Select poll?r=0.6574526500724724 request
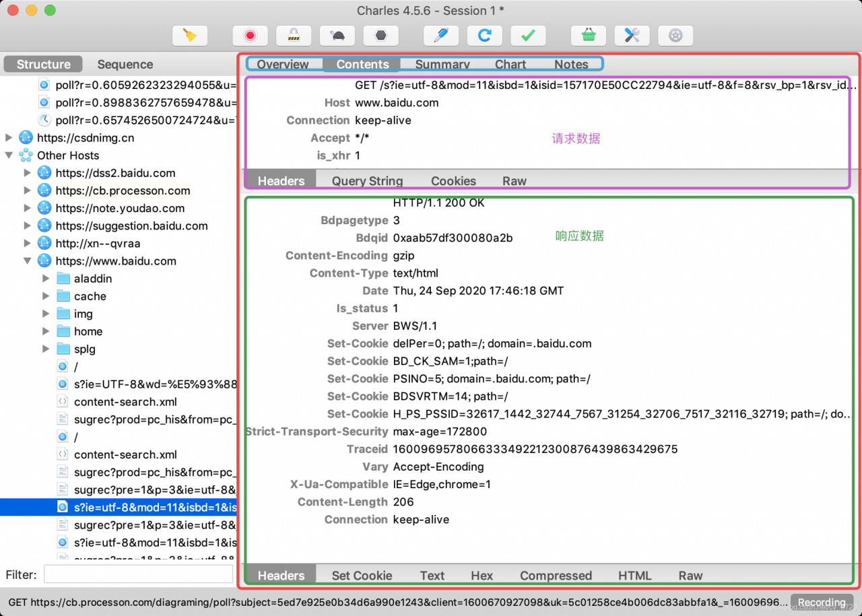862x616 pixels. pos(146,121)
